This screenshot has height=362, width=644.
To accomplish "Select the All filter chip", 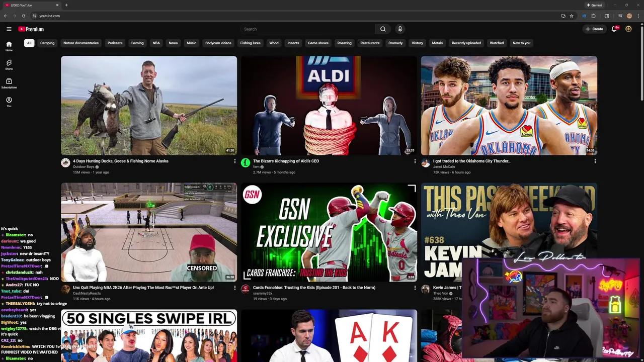I will [x=29, y=43].
